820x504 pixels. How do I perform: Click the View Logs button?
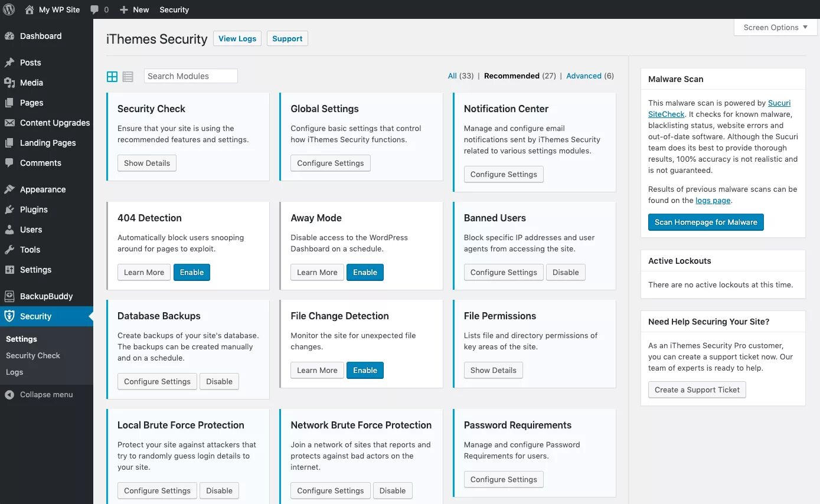click(237, 38)
